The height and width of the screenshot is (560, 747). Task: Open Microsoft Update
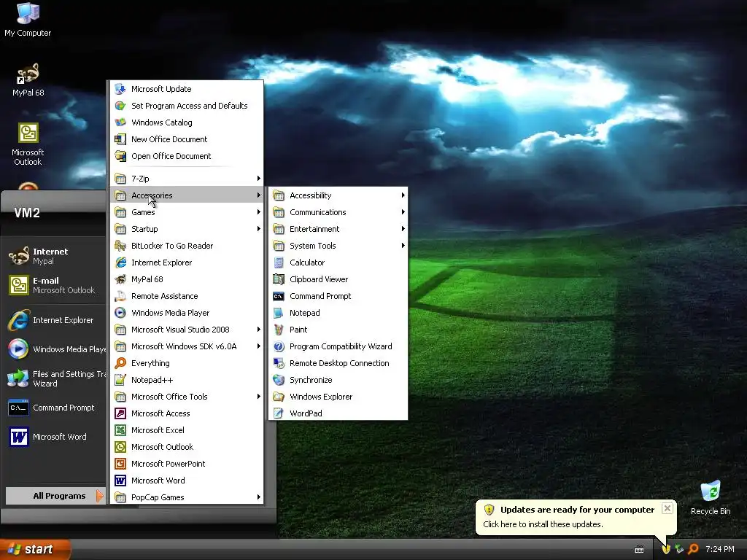click(187, 89)
